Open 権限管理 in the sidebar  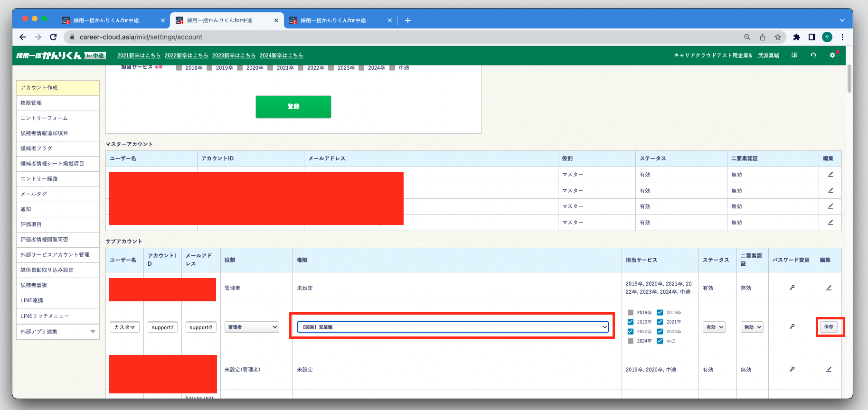(58, 103)
